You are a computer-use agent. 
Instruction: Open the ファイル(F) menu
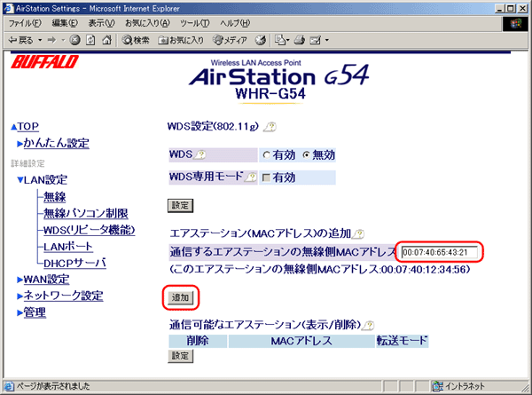click(x=25, y=23)
